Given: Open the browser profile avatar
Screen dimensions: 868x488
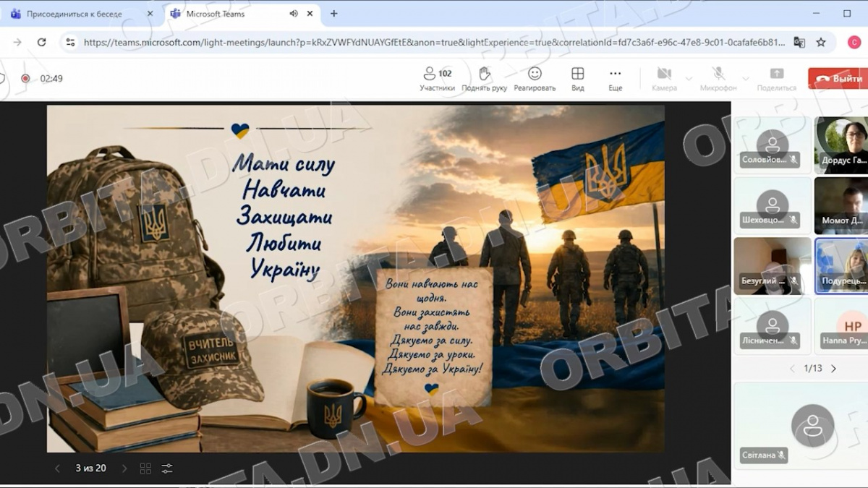Looking at the screenshot, I should (854, 43).
